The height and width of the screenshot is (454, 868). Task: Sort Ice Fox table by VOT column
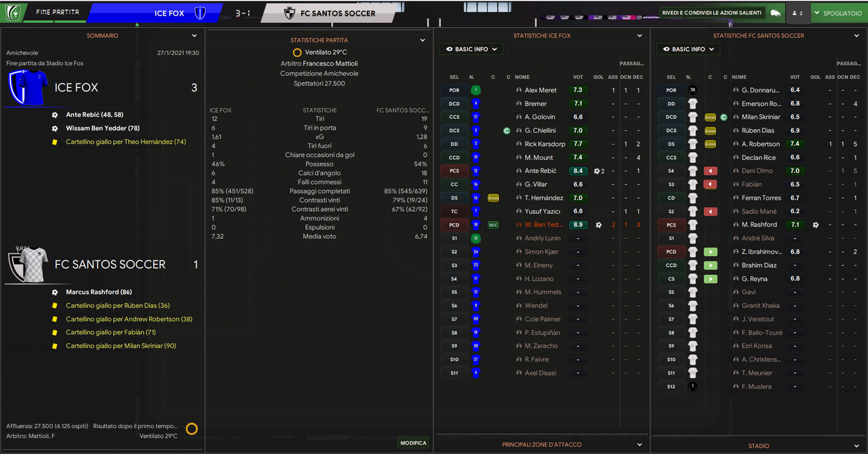578,77
